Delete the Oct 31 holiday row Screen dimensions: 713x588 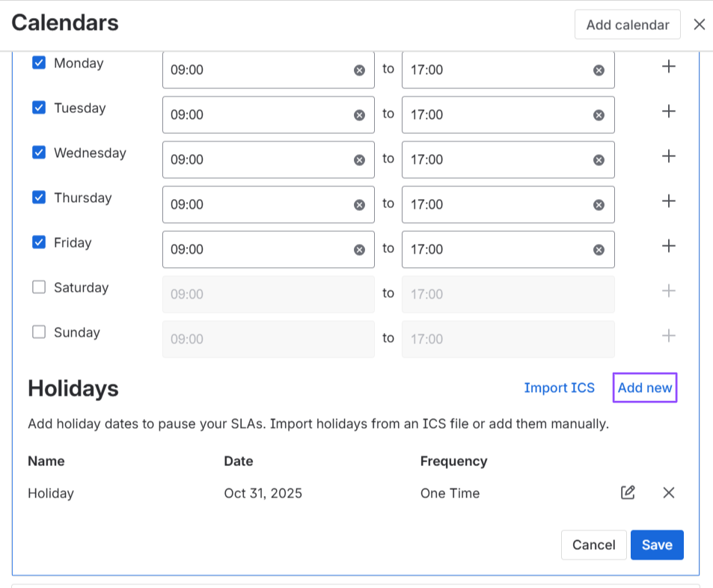[669, 492]
